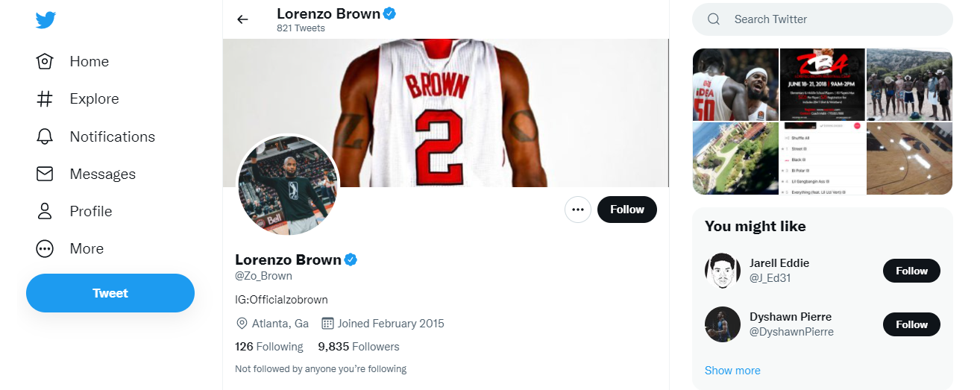Open Messages envelope icon
This screenshot has width=980, height=390.
pos(45,174)
